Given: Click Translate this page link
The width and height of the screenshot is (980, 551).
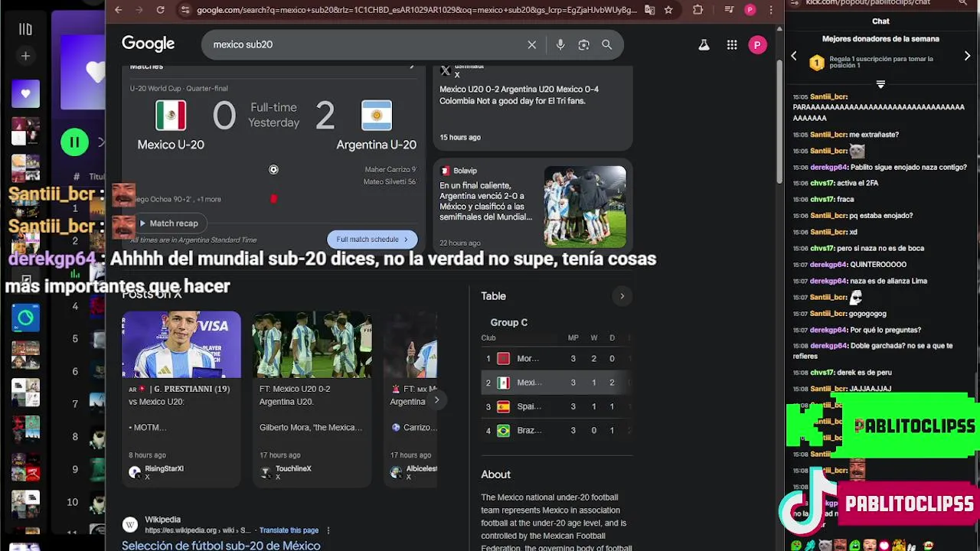Looking at the screenshot, I should [289, 530].
